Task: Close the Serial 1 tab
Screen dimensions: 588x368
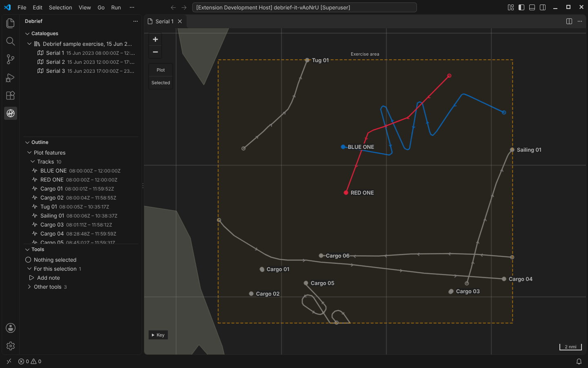Action: point(180,21)
